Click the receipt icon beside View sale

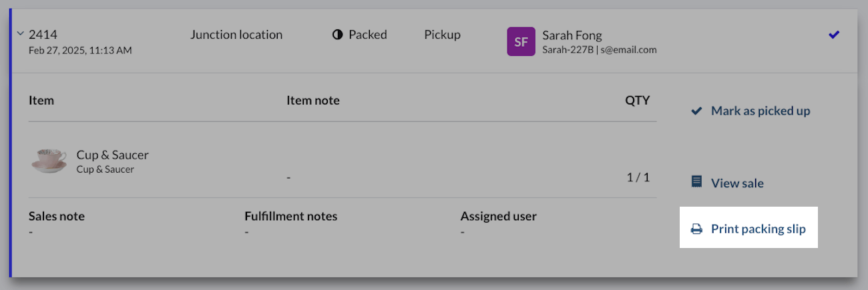tap(696, 182)
